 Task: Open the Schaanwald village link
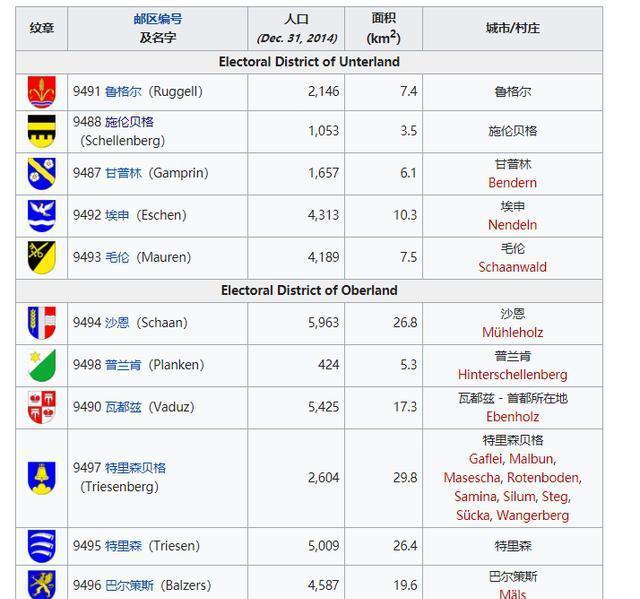coord(512,267)
